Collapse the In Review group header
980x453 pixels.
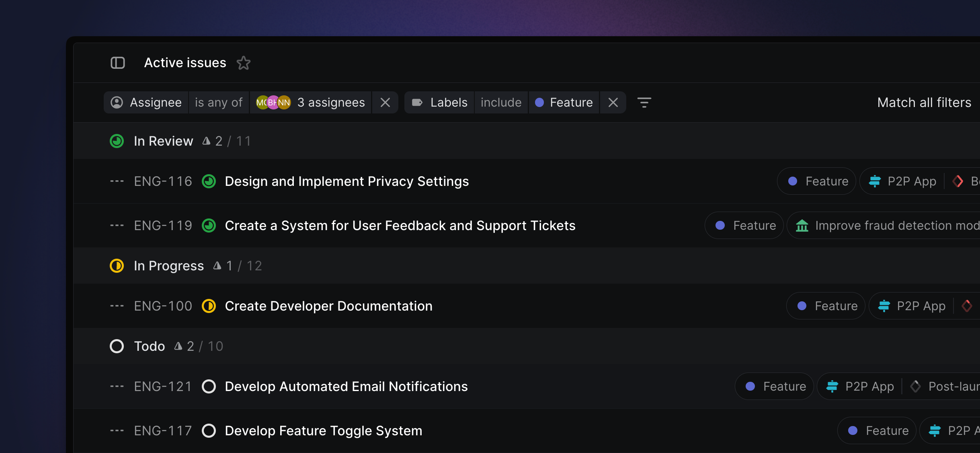pyautogui.click(x=163, y=141)
